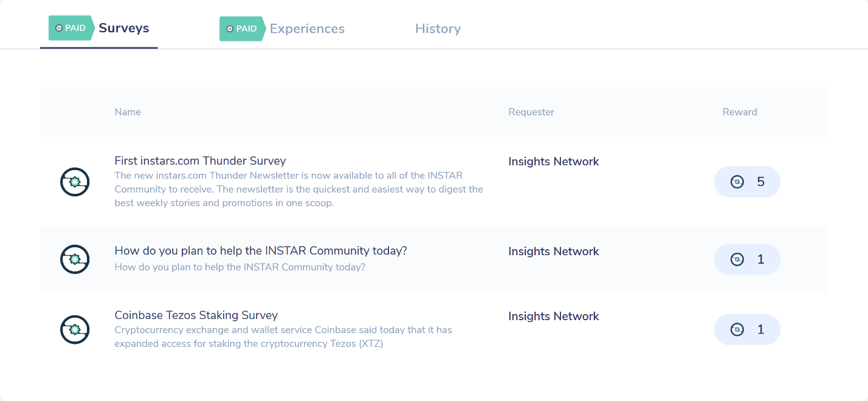Click the INSTAR logo icon for Thunder Survey
Viewport: 868px width, 401px height.
click(75, 182)
